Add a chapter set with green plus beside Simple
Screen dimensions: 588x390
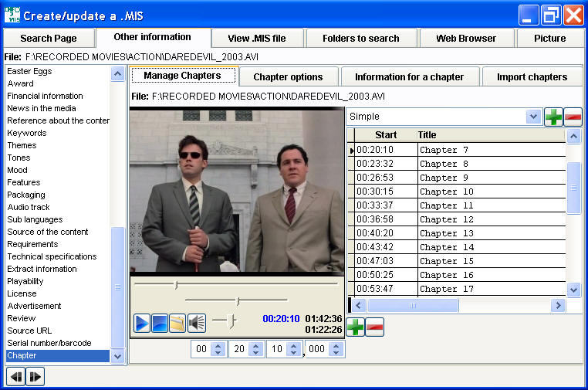(x=553, y=117)
